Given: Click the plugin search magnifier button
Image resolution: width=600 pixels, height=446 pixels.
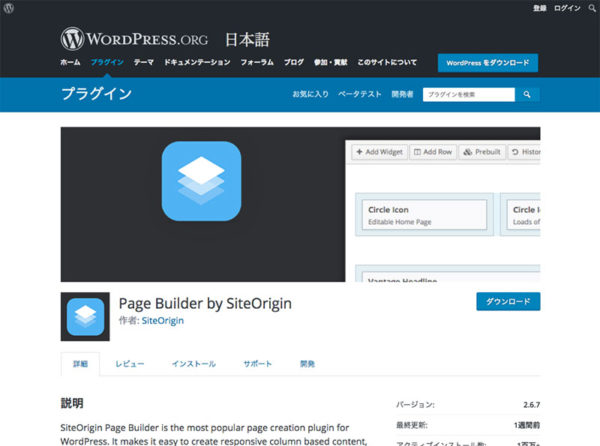Looking at the screenshot, I should coord(527,94).
